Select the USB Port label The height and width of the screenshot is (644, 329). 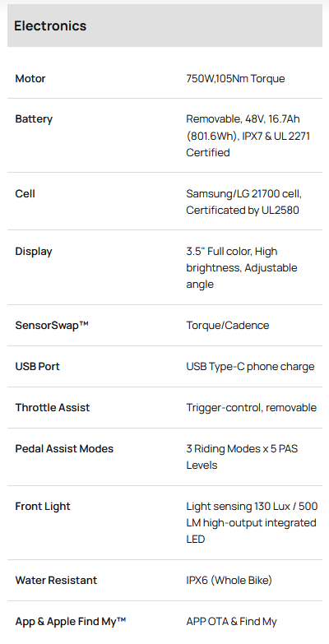click(37, 366)
